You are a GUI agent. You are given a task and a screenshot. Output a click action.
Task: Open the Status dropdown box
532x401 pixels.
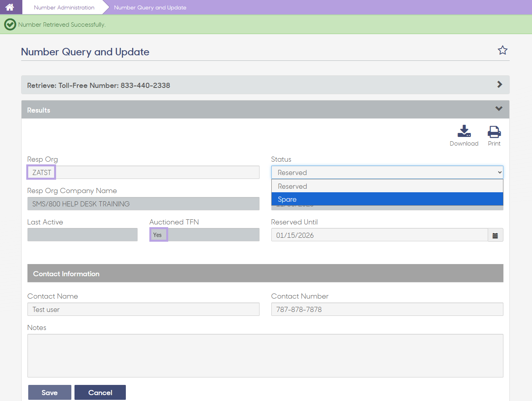pyautogui.click(x=387, y=172)
